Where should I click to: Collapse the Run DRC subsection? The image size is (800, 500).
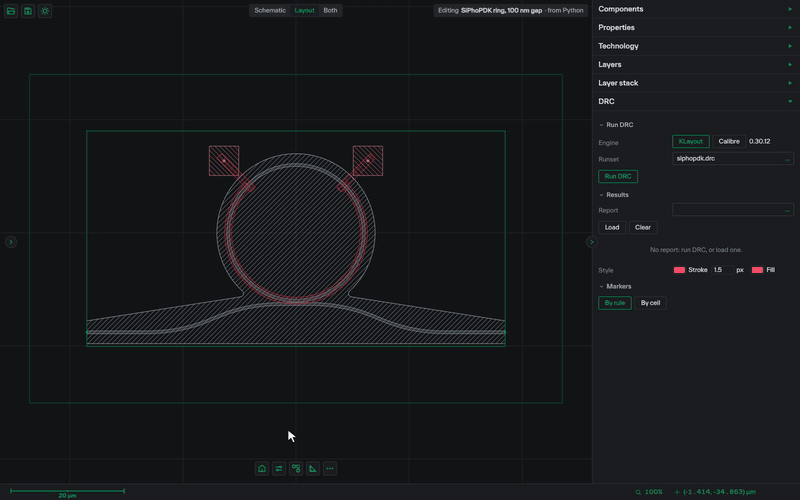(616, 124)
